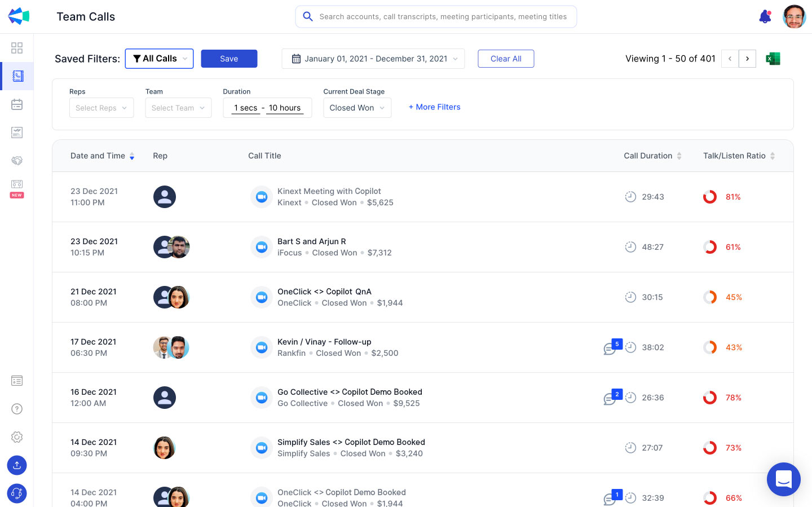Open the scorecards icon in sidebar
Viewport: 812px width, 507px height.
(x=17, y=133)
